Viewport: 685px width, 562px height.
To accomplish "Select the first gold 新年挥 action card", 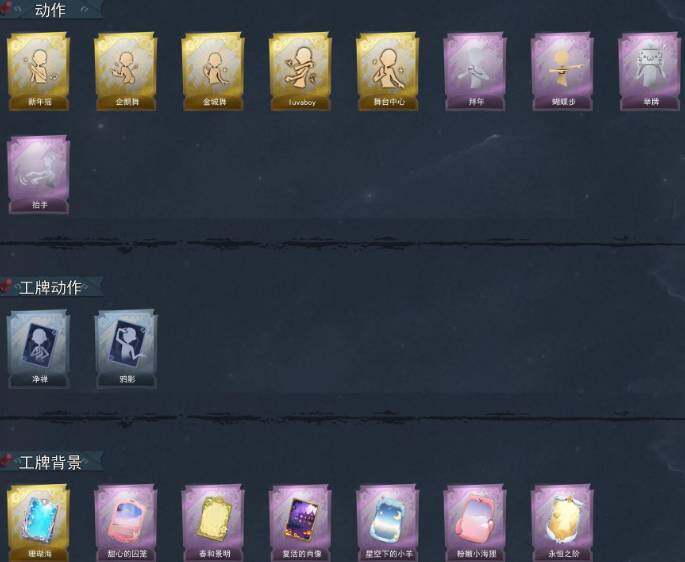I will coord(38,71).
